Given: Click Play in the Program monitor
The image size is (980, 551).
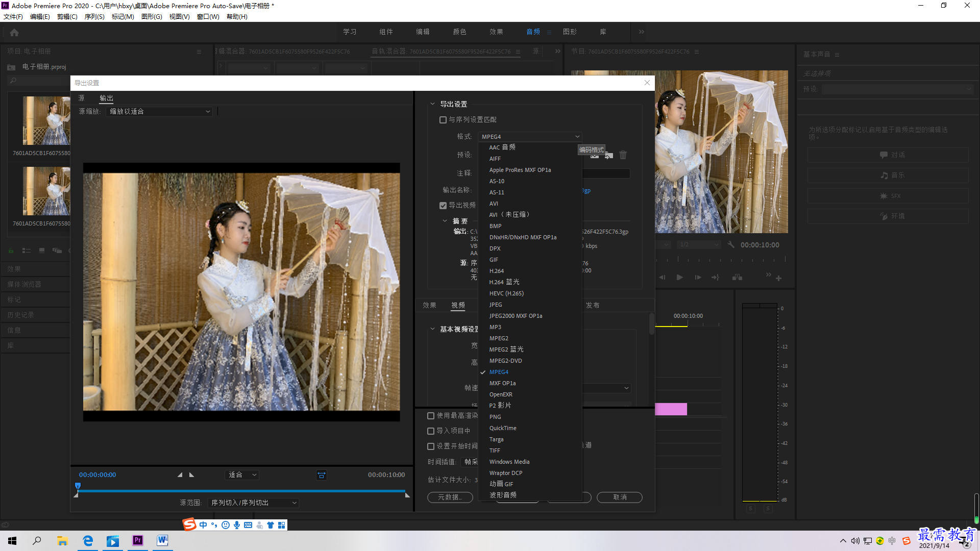Looking at the screenshot, I should click(x=680, y=277).
